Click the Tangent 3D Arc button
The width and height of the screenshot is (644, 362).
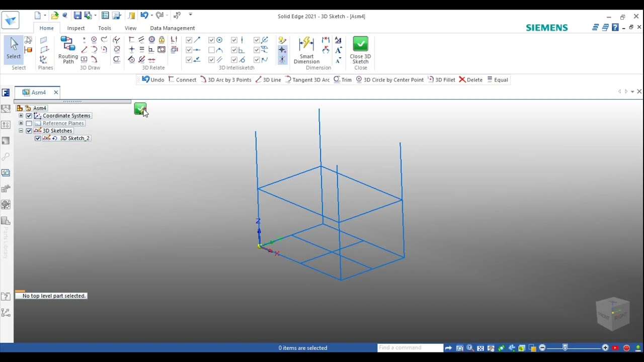[307, 79]
